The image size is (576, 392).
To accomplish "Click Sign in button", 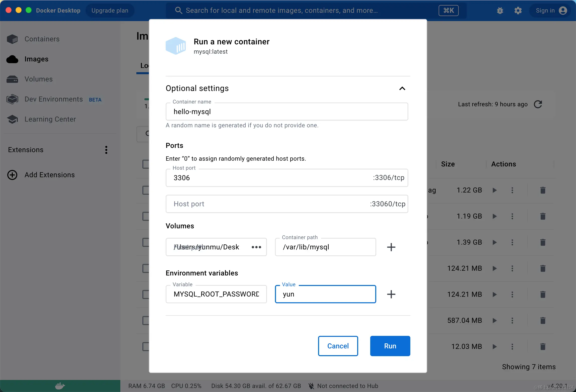I will [551, 11].
